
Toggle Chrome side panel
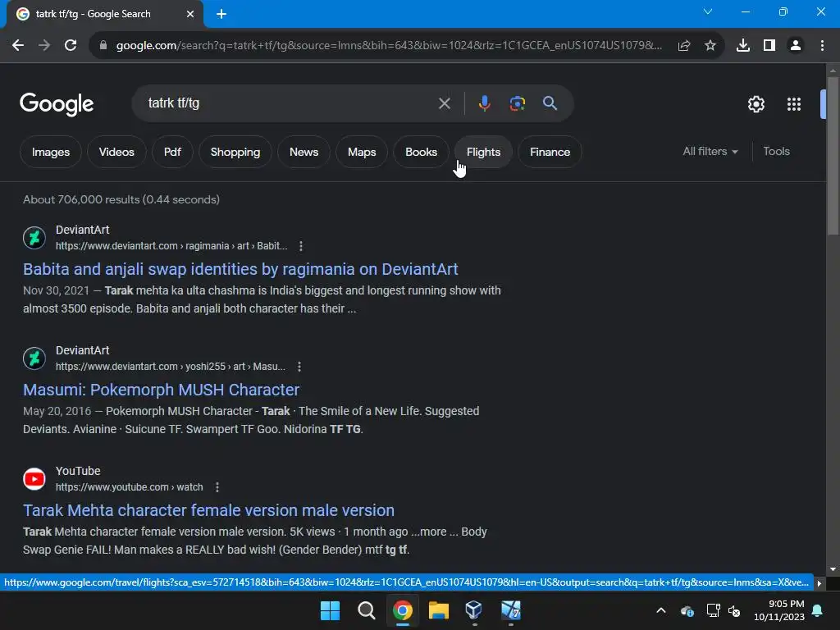click(769, 46)
